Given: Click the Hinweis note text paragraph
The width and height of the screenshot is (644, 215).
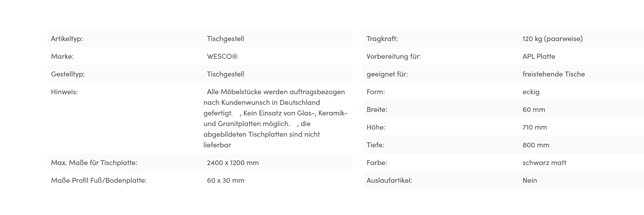Looking at the screenshot, I should pyautogui.click(x=275, y=118).
